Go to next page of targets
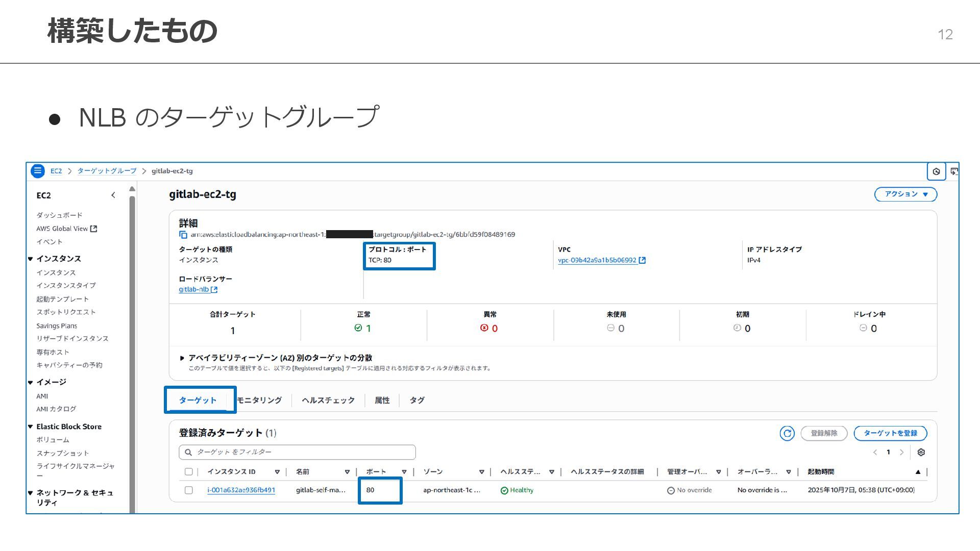980x551 pixels. [x=901, y=453]
